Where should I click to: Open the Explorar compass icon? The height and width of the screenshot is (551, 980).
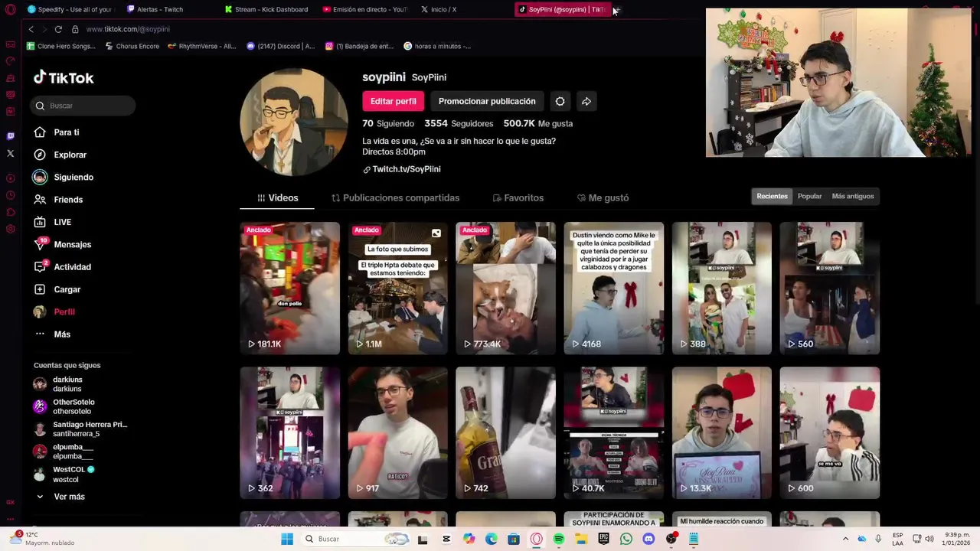point(40,155)
